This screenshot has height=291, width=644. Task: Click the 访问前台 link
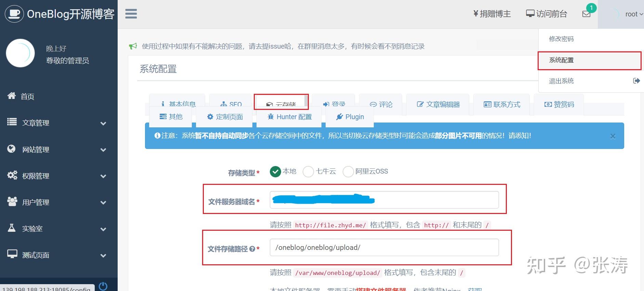[x=546, y=14]
